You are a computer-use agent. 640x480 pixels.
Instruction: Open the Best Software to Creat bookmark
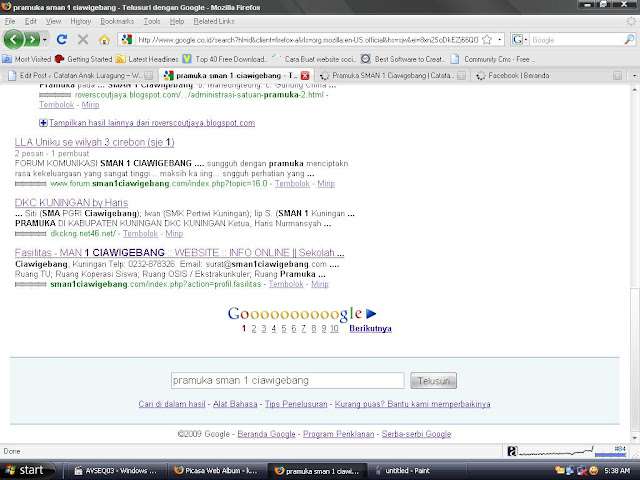coord(404,59)
